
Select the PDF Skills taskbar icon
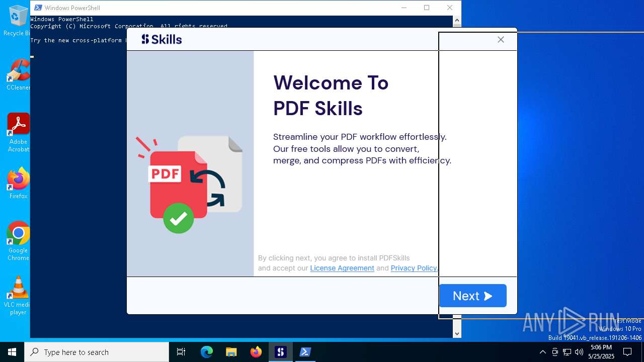click(x=281, y=352)
